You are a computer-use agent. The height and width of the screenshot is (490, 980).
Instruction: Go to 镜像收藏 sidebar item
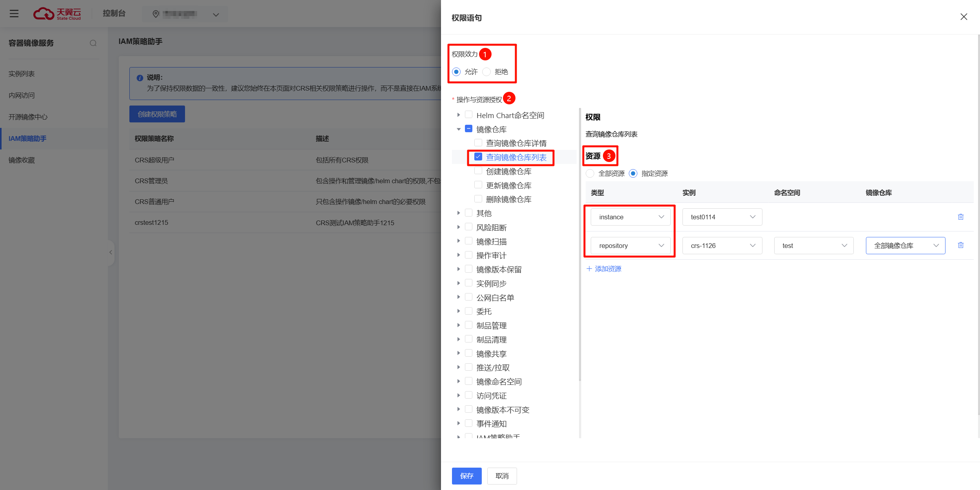[22, 160]
